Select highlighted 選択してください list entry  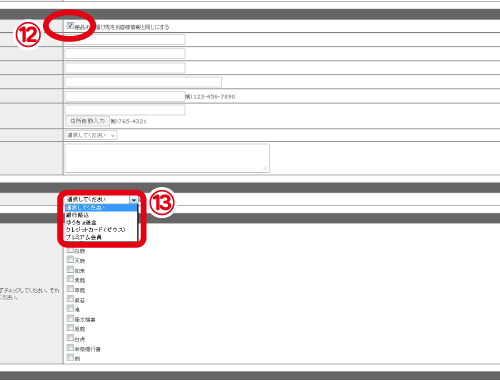(x=101, y=208)
